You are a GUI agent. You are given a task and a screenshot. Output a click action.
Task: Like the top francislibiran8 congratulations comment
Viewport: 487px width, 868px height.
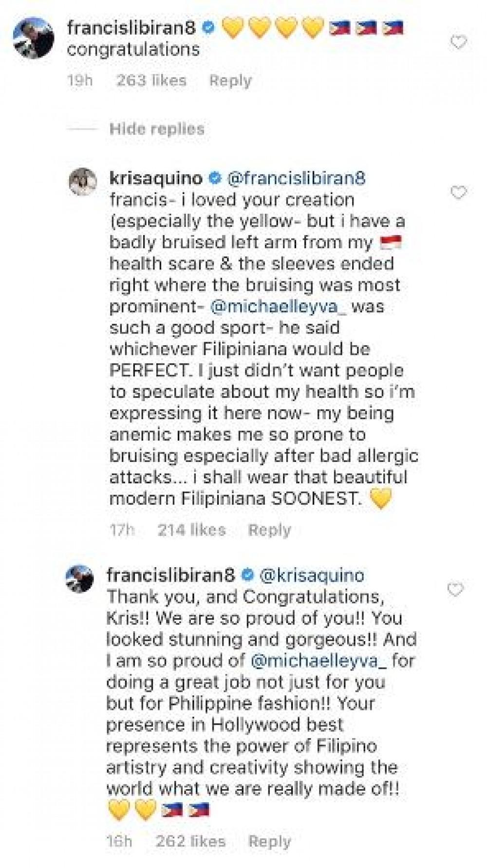458,43
